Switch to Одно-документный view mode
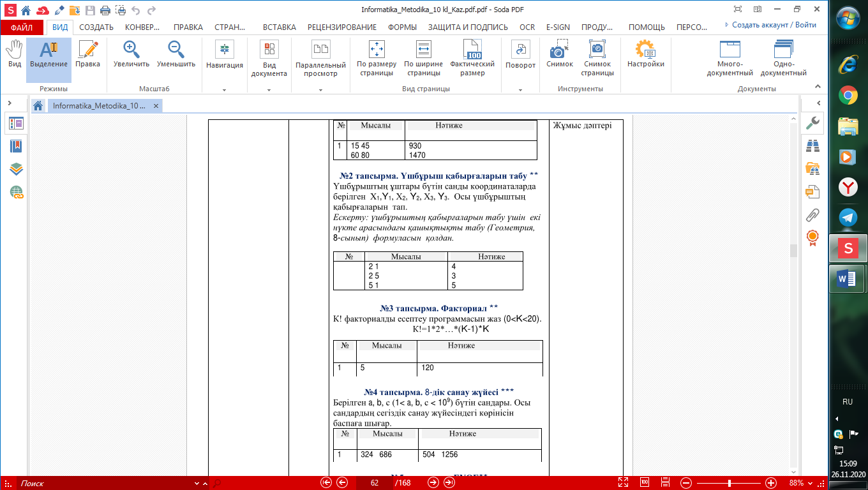Image resolution: width=868 pixels, height=490 pixels. tap(783, 59)
